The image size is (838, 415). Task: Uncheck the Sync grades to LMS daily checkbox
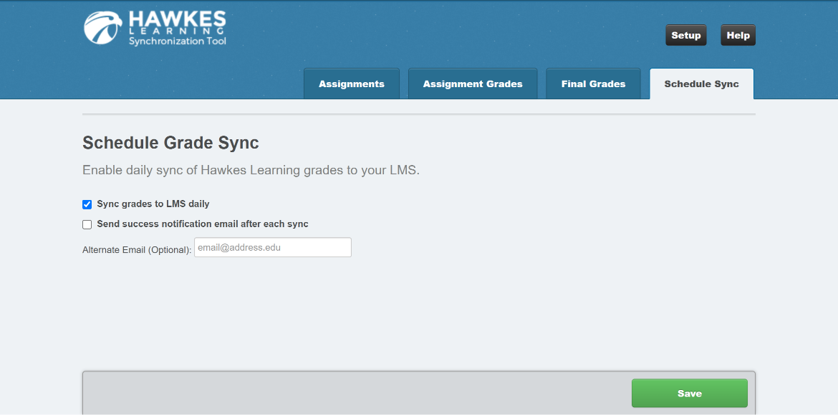click(x=87, y=204)
